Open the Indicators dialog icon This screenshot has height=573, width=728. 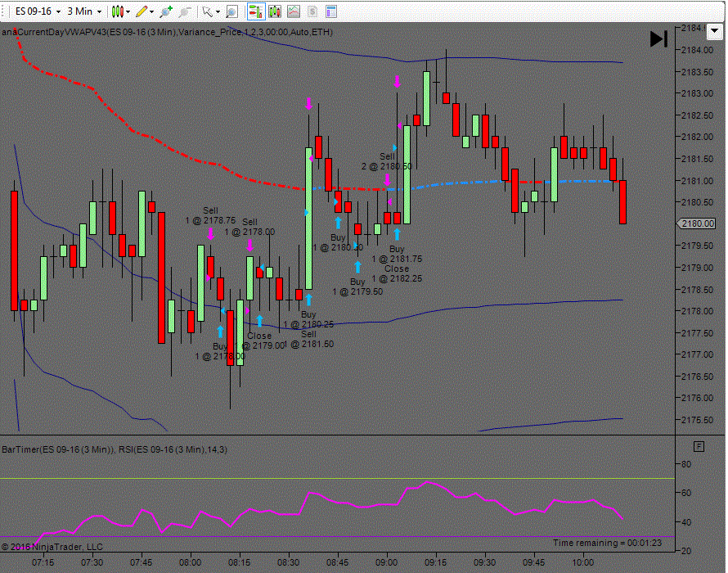tap(294, 11)
